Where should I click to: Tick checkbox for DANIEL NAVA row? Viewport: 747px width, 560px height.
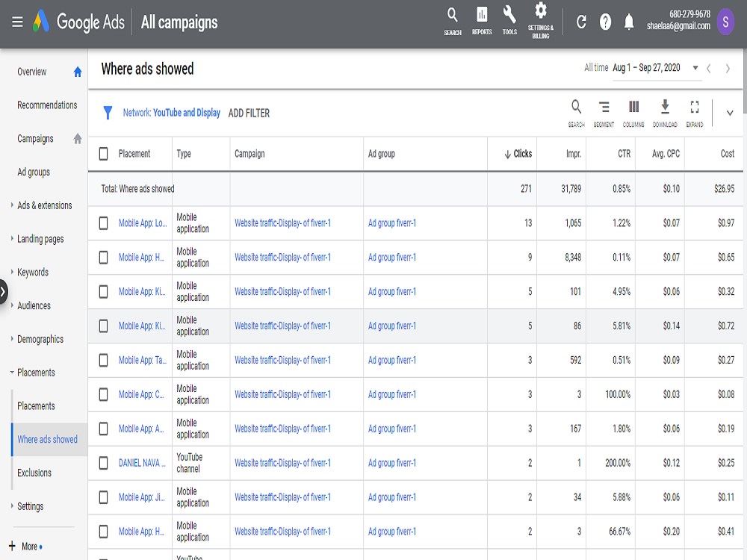click(103, 463)
